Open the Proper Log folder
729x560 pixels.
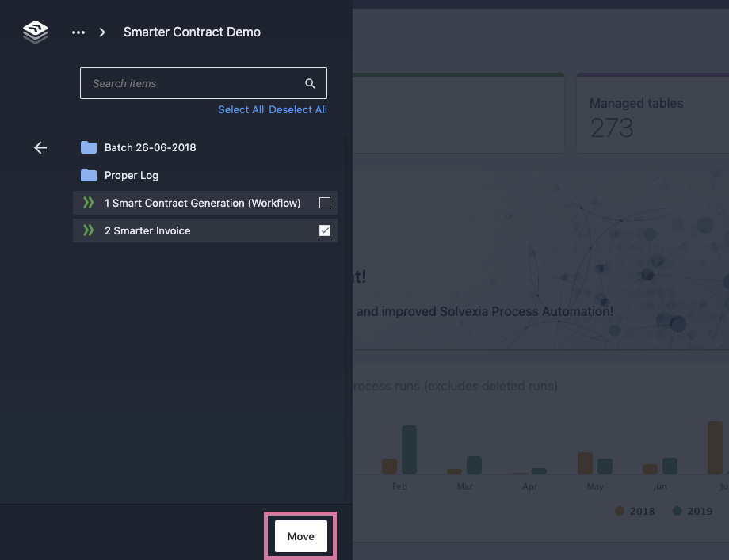click(132, 175)
